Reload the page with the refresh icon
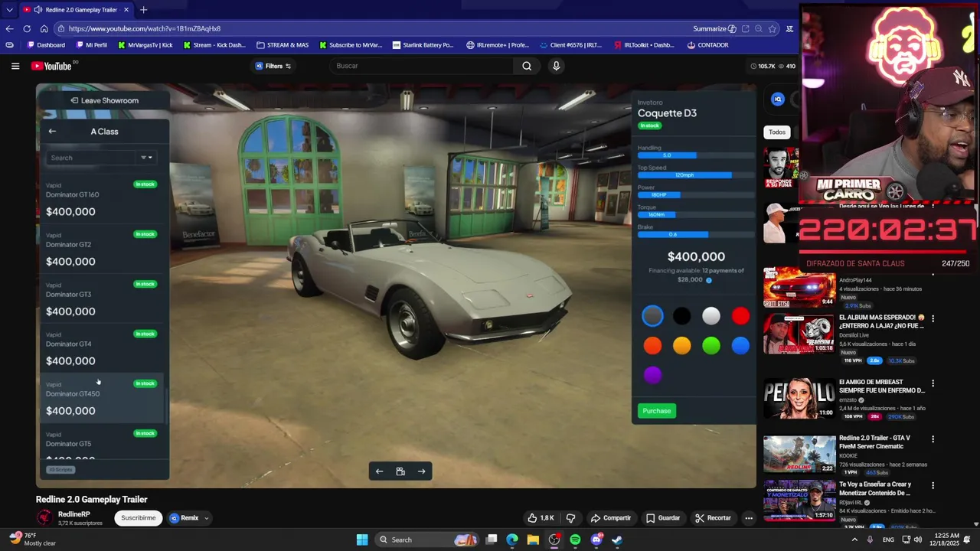 click(27, 28)
